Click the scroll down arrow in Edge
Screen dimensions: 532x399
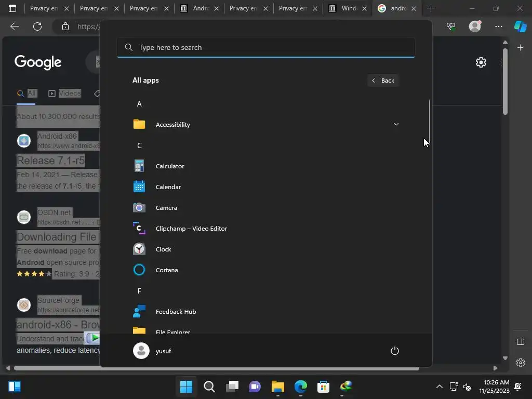[505, 358]
